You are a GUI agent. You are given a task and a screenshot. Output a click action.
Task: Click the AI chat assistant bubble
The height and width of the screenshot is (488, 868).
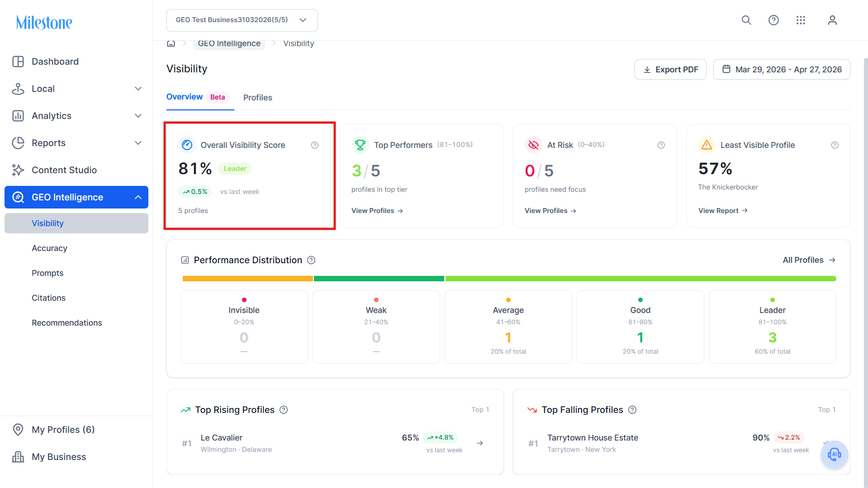[834, 454]
